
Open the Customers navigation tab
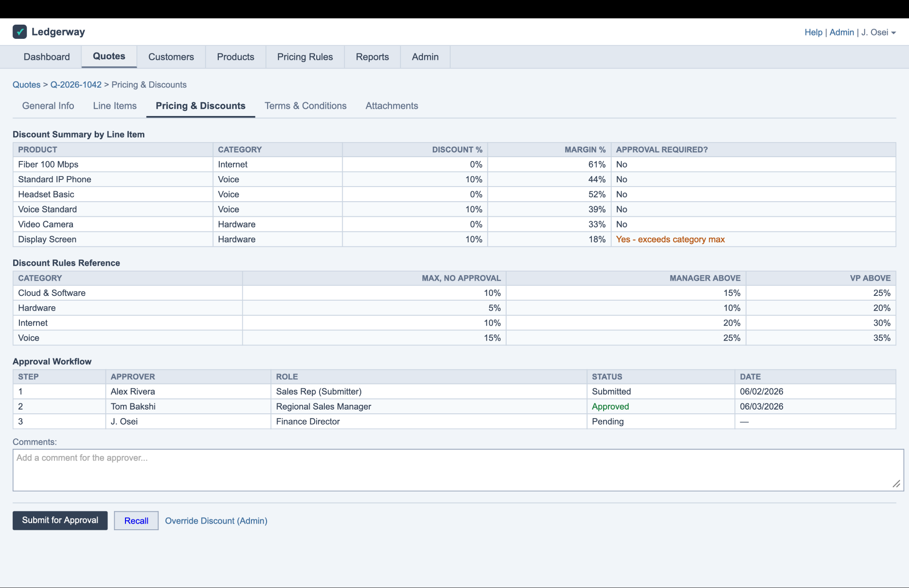[x=171, y=57]
